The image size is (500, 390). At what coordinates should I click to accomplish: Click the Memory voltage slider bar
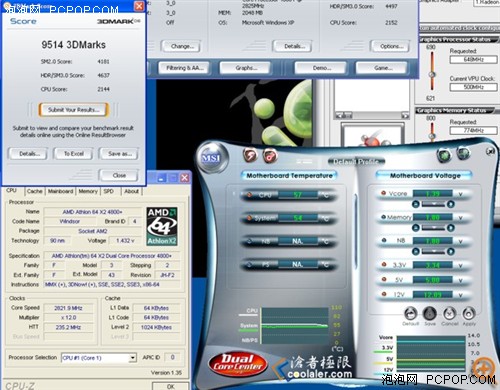point(433,228)
